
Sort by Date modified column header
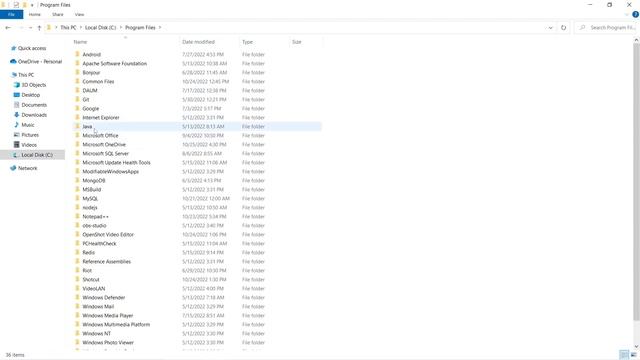[198, 42]
